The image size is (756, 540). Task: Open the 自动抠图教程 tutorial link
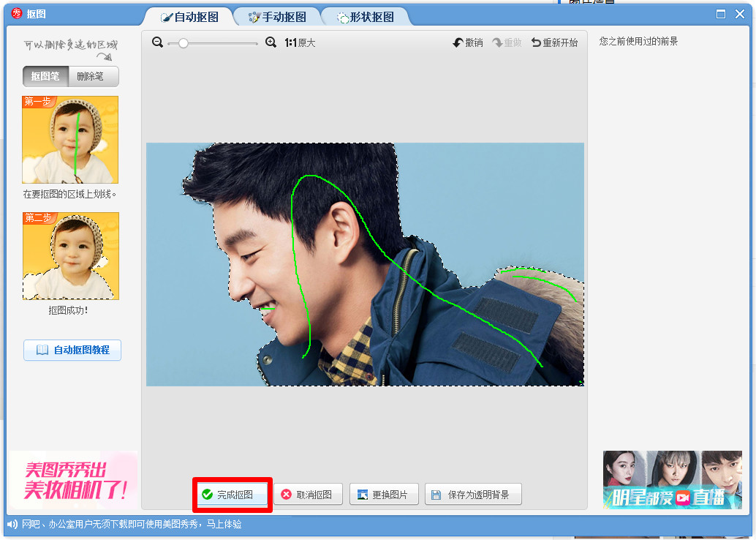72,350
